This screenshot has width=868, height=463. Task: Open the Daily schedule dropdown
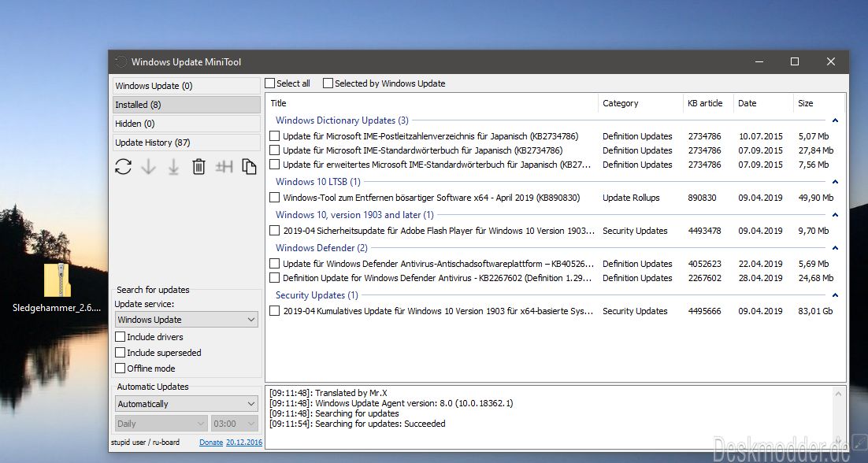pos(161,424)
